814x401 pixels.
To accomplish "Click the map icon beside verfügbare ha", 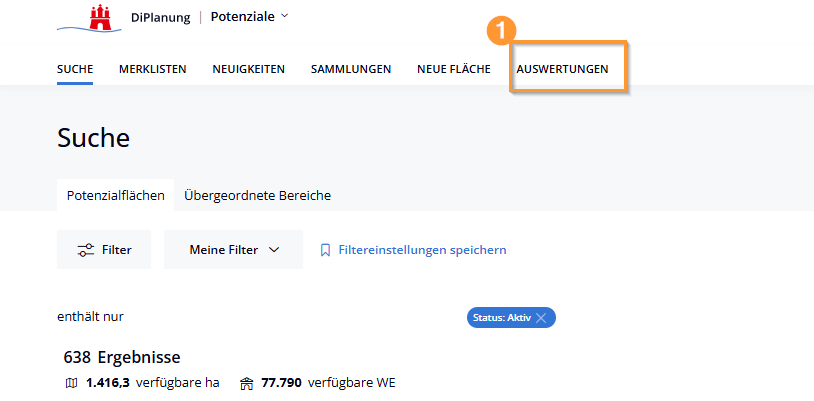I will pyautogui.click(x=70, y=383).
